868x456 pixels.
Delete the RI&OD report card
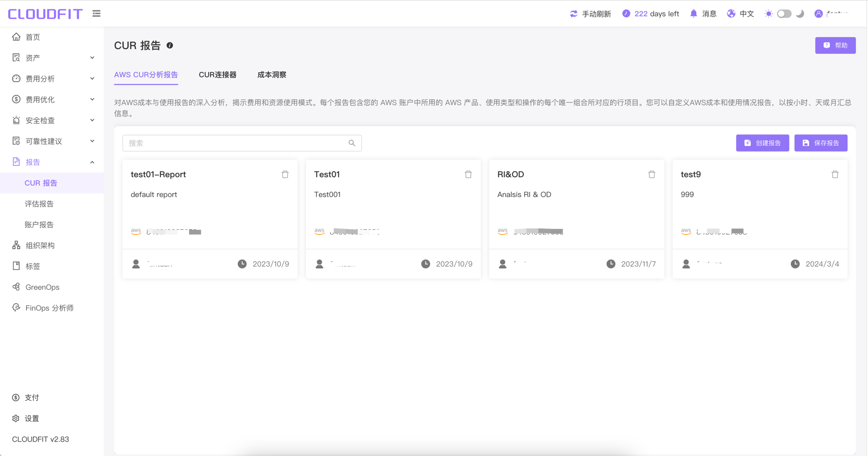[652, 174]
